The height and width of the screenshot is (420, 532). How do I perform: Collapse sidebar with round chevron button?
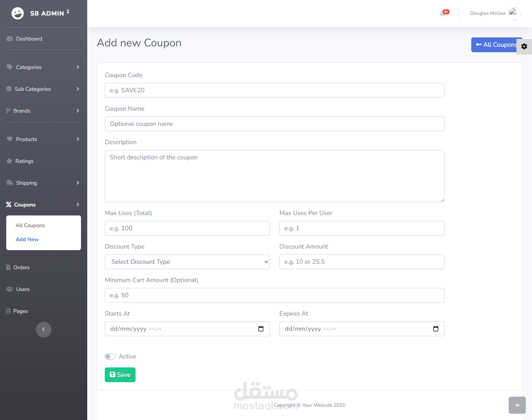(x=44, y=330)
